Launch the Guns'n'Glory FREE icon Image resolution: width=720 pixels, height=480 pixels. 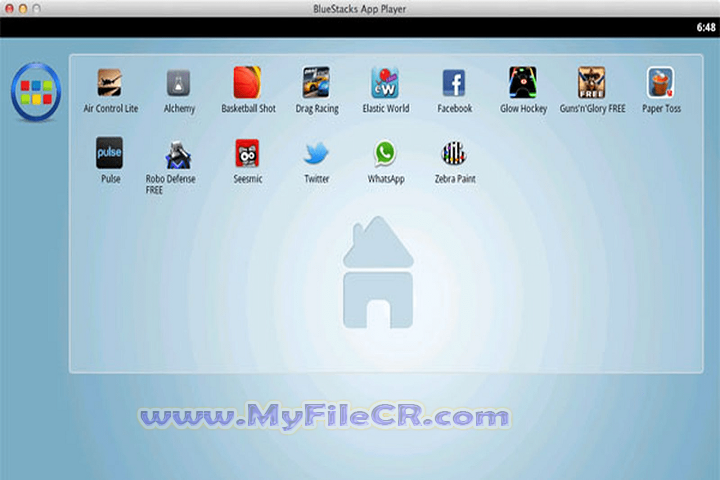[591, 83]
